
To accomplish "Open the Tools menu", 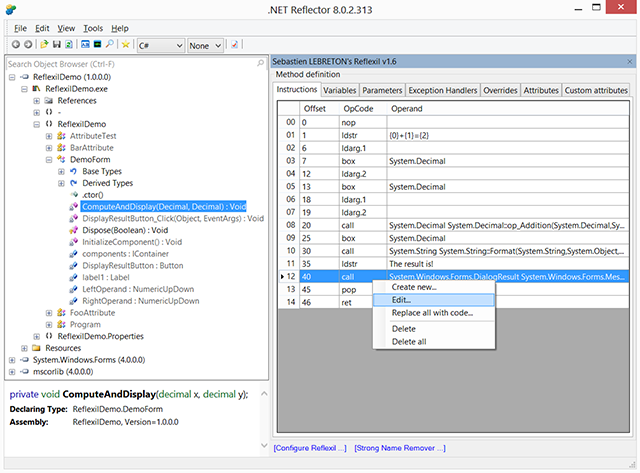I will coord(93,28).
